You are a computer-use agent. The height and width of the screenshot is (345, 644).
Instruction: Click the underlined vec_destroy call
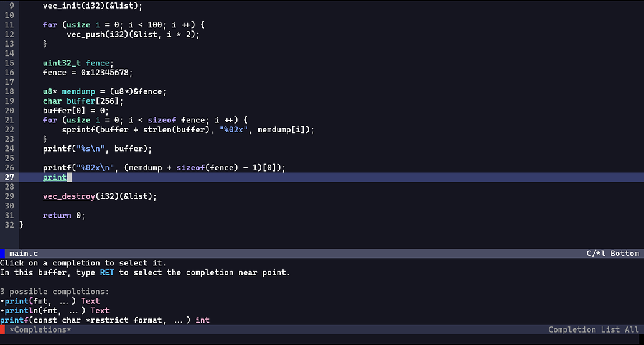tap(68, 196)
